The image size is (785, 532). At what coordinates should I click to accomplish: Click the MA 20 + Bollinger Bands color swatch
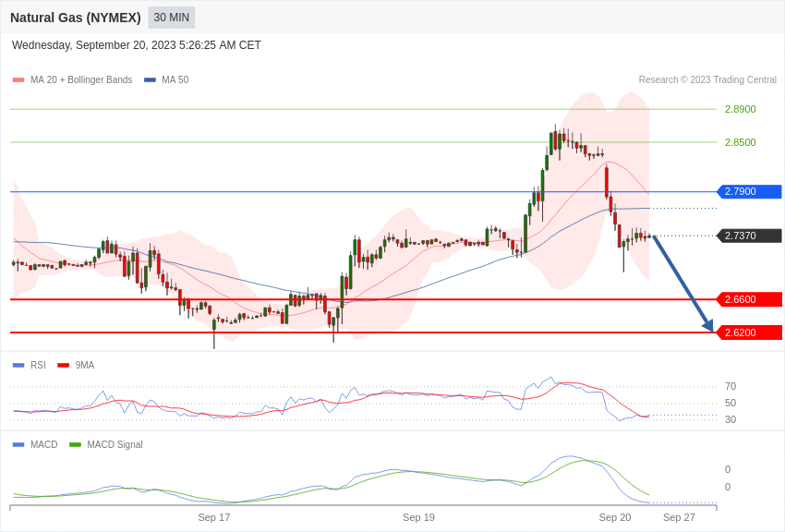click(x=18, y=80)
